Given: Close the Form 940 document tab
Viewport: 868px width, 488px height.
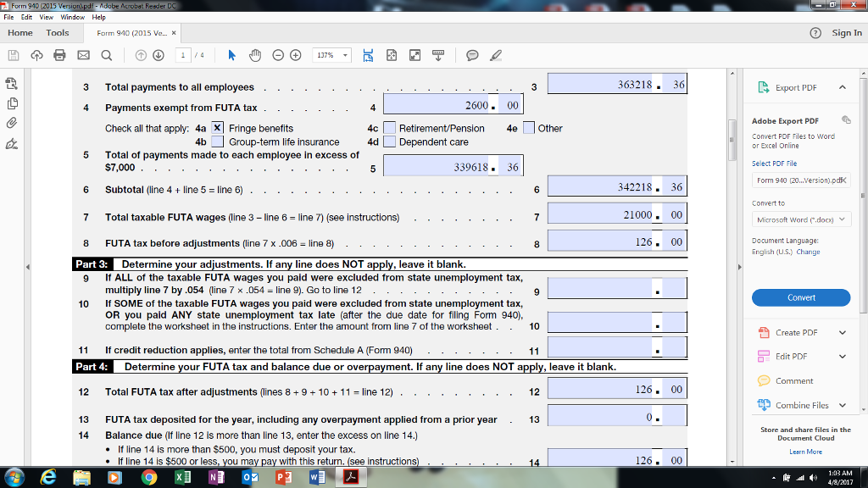Looking at the screenshot, I should pyautogui.click(x=173, y=33).
